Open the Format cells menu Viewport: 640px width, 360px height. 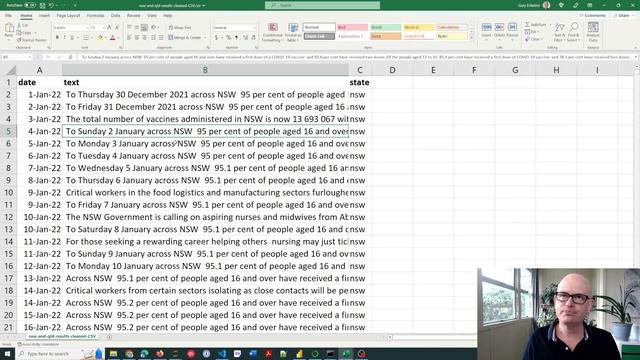(512, 31)
